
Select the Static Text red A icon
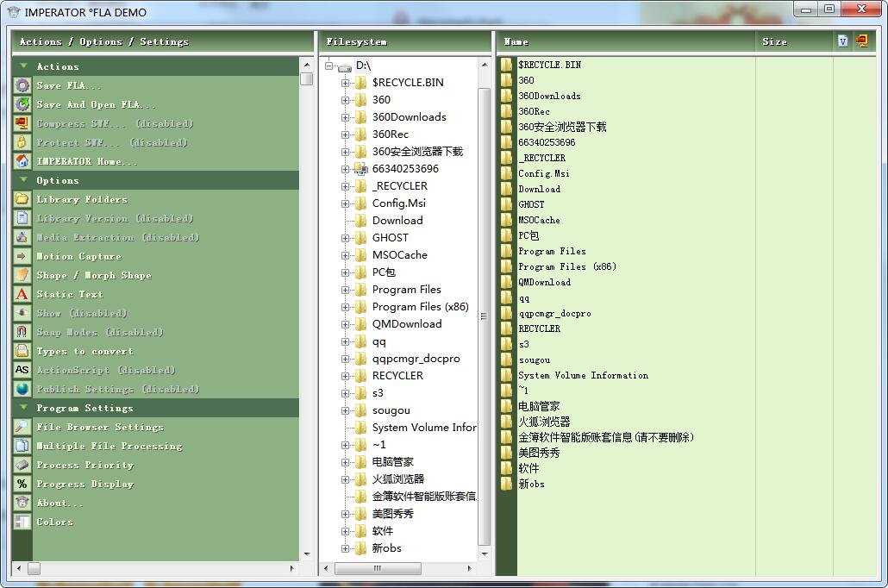point(22,294)
